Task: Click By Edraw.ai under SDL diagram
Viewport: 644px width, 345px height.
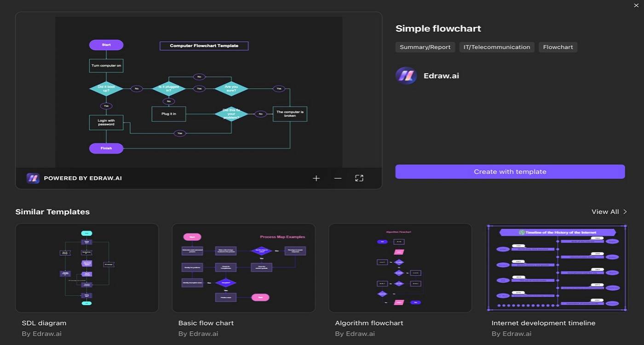Action: point(41,333)
